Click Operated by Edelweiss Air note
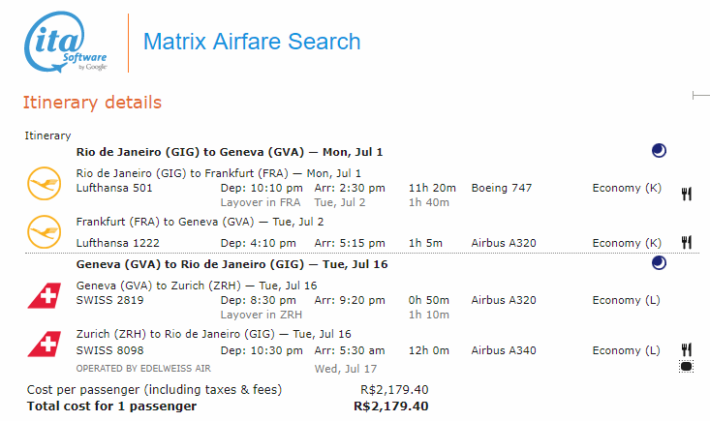The image size is (710, 421). 143,368
